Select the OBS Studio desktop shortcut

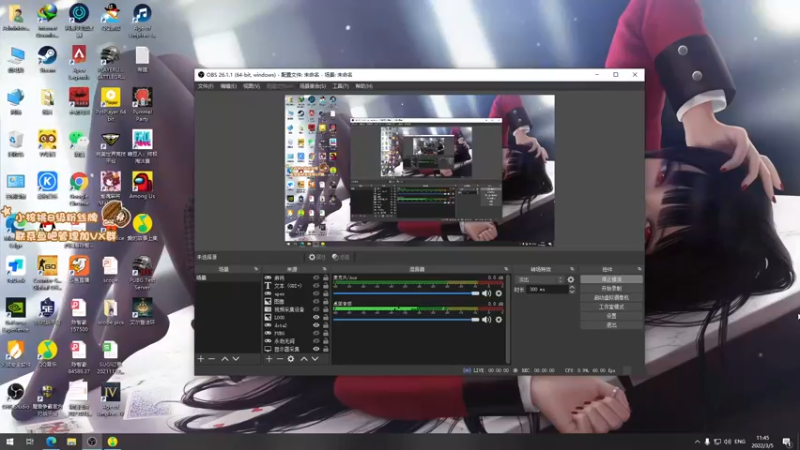pyautogui.click(x=16, y=396)
